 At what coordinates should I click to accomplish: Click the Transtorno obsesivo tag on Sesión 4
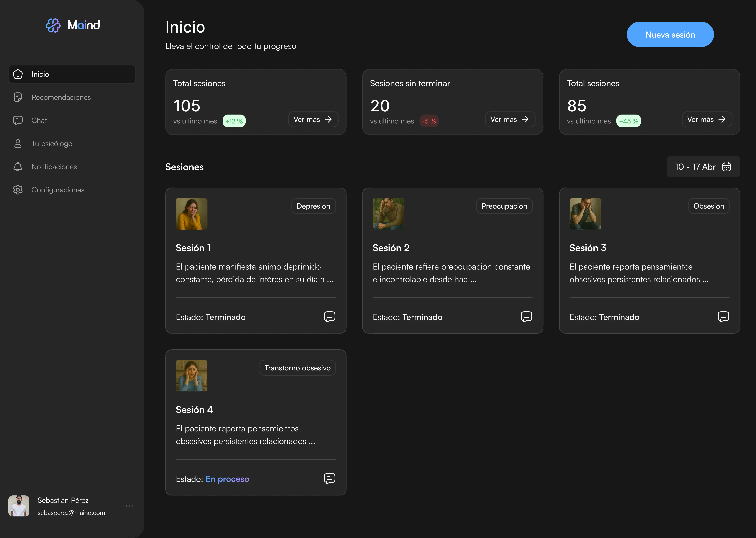point(297,368)
